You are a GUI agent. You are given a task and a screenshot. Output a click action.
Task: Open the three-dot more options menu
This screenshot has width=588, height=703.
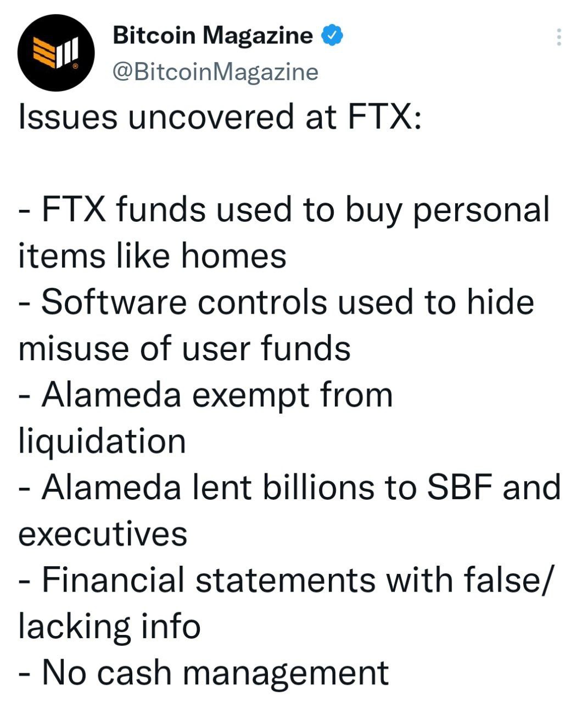pyautogui.click(x=558, y=37)
